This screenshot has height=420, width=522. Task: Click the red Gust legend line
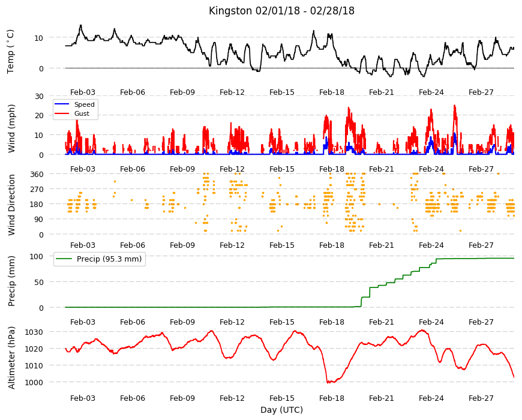(x=62, y=113)
